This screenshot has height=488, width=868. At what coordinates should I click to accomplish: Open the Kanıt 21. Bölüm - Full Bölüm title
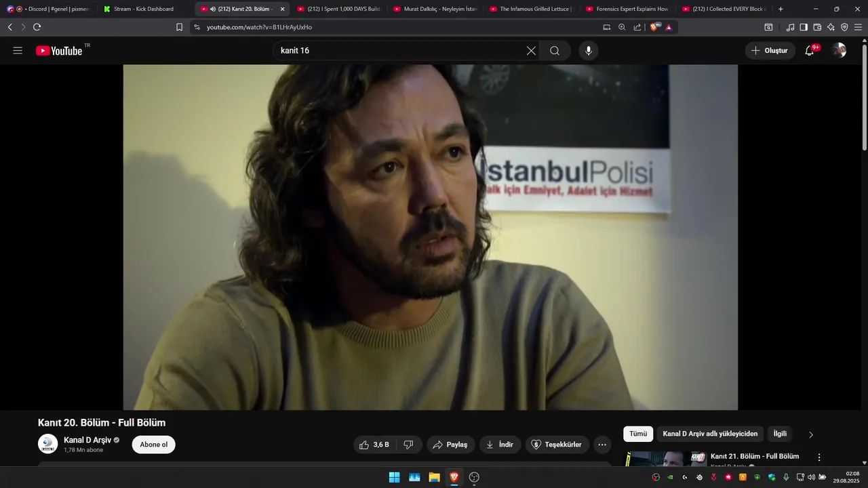(755, 456)
